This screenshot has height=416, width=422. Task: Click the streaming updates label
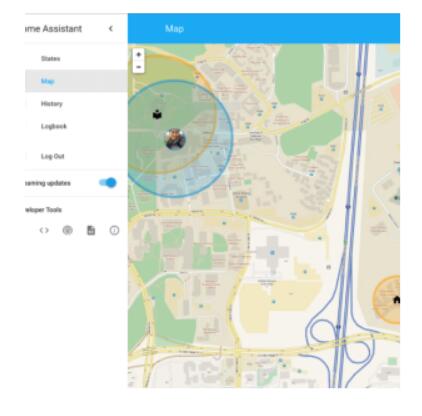click(48, 183)
